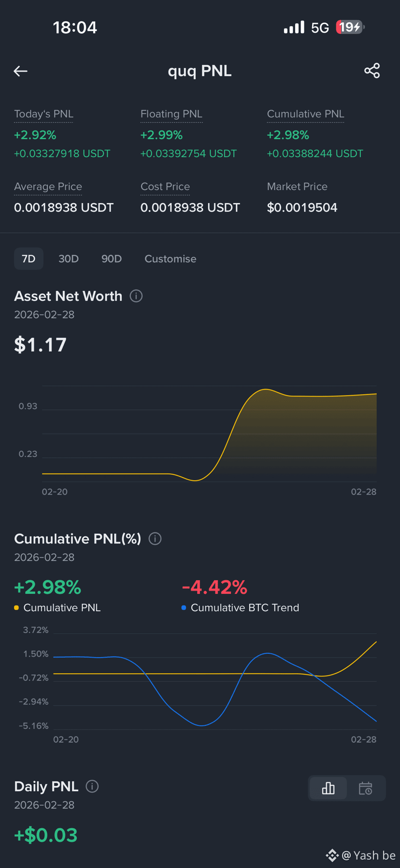
Task: Tap the Today's PNL label
Action: pos(43,114)
